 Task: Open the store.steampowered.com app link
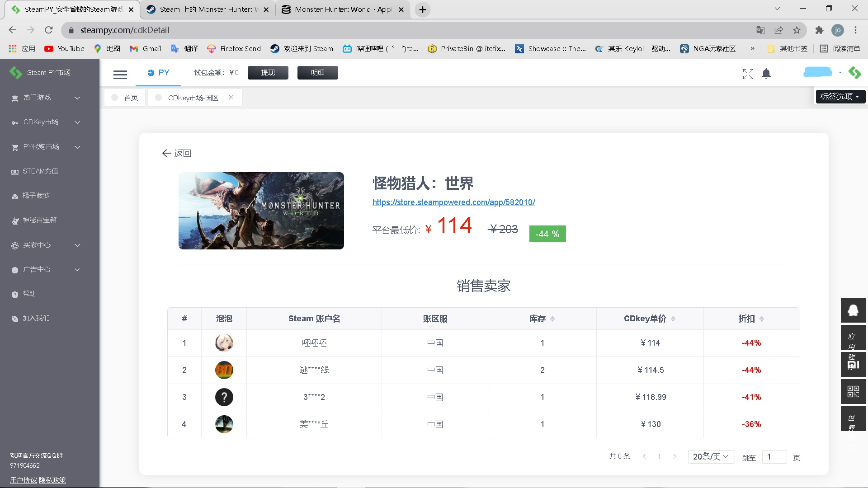[x=453, y=202]
